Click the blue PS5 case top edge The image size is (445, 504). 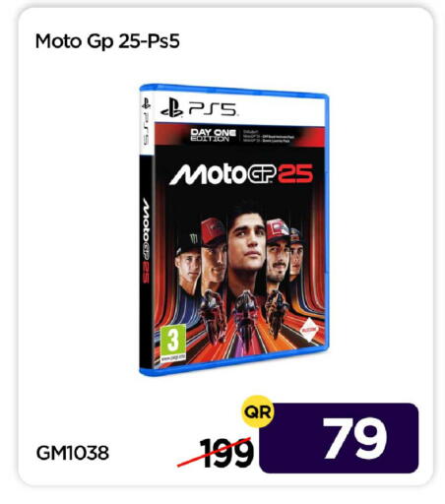point(233,91)
